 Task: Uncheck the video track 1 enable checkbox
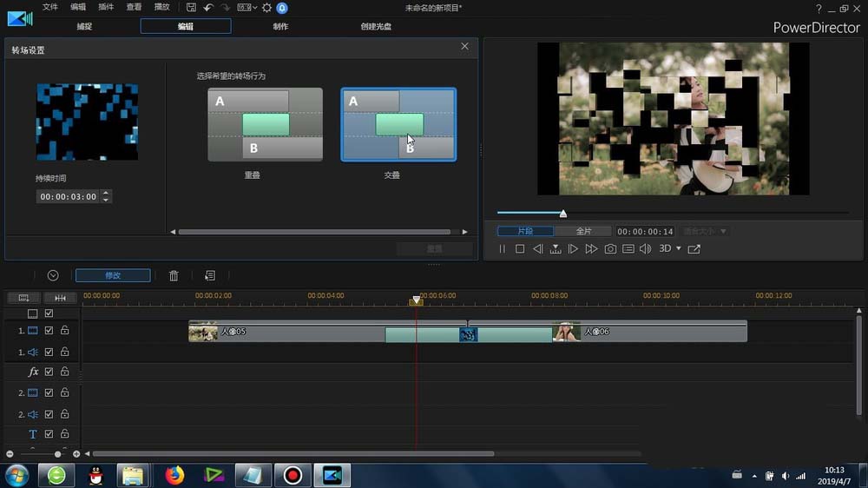click(49, 331)
